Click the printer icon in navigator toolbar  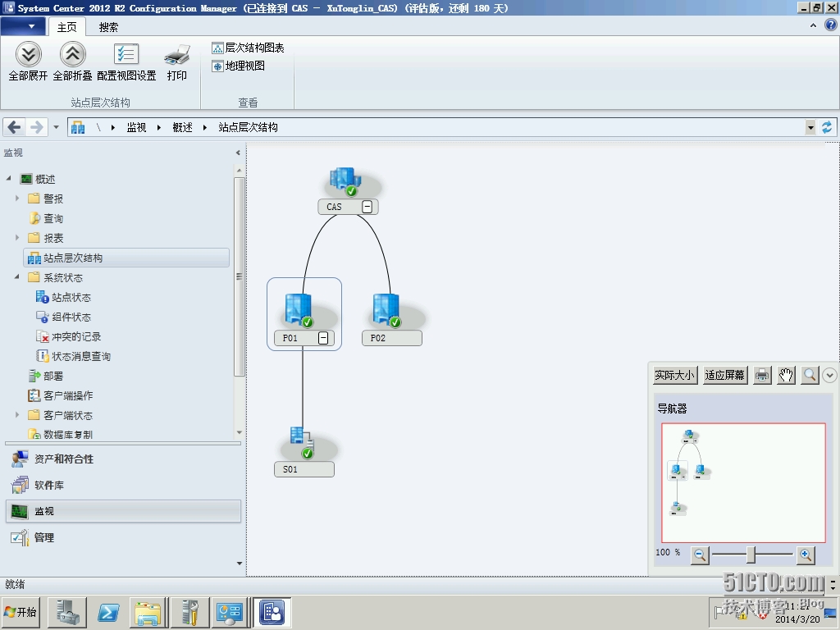coord(762,375)
